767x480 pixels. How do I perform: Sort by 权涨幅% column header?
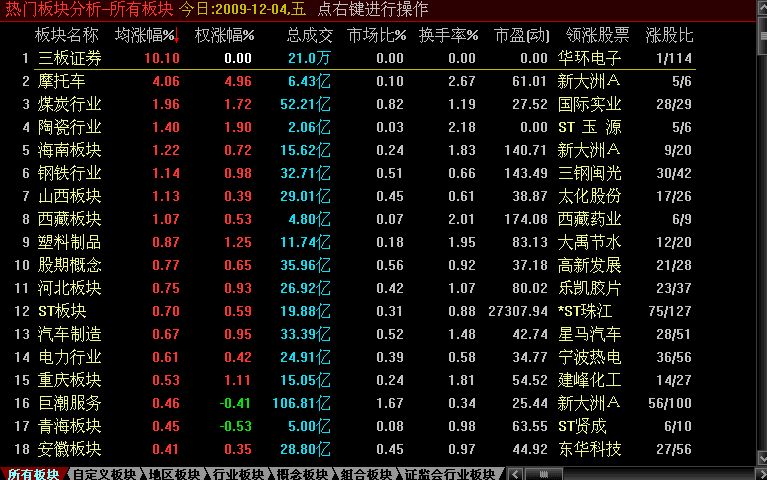(224, 35)
